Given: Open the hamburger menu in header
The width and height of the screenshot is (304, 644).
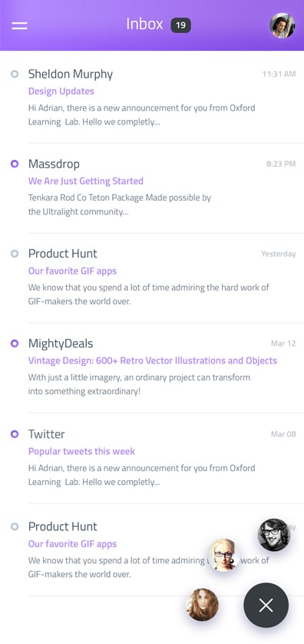Looking at the screenshot, I should coord(19,25).
